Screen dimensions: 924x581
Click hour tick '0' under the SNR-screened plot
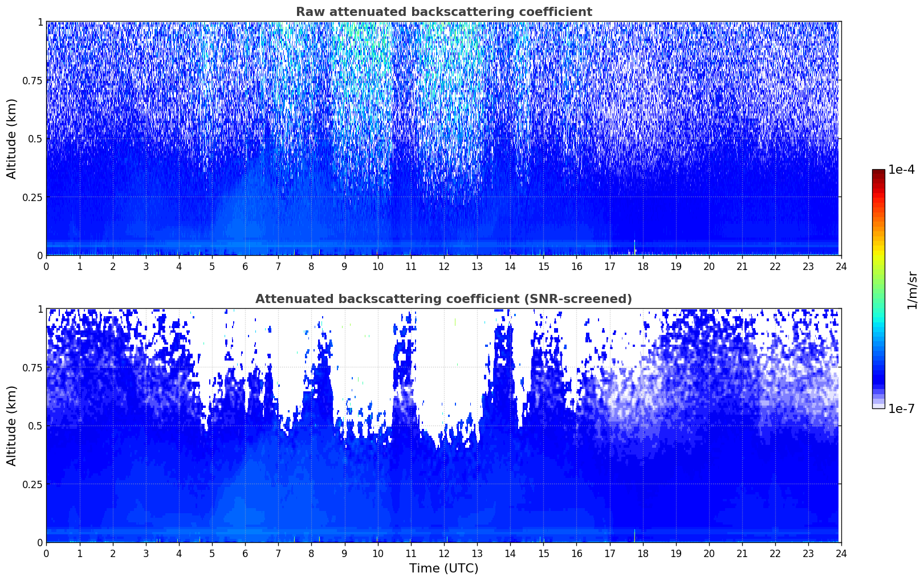[x=46, y=553]
